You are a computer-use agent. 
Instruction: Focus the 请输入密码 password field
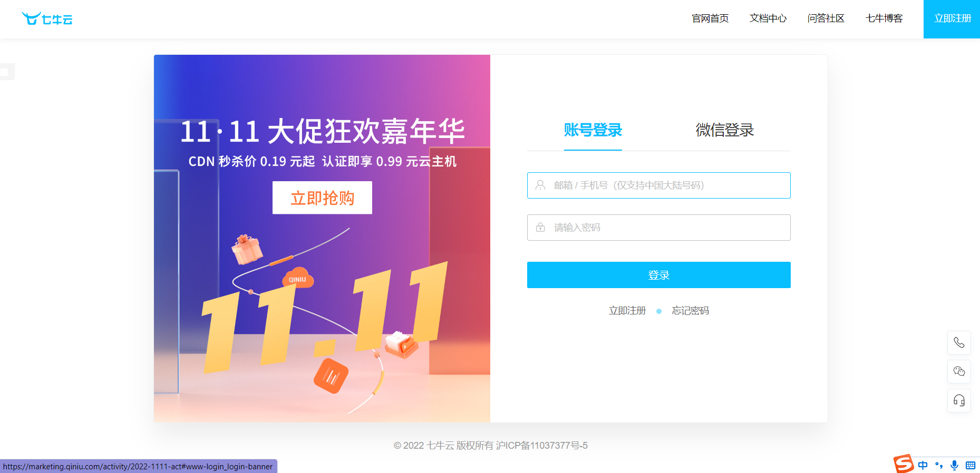click(659, 228)
